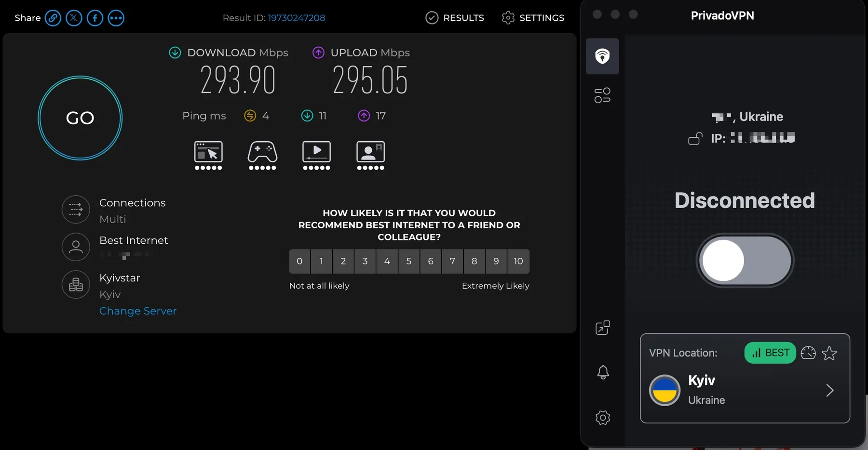
Task: Click the Kyivstar server name
Action: (x=120, y=278)
